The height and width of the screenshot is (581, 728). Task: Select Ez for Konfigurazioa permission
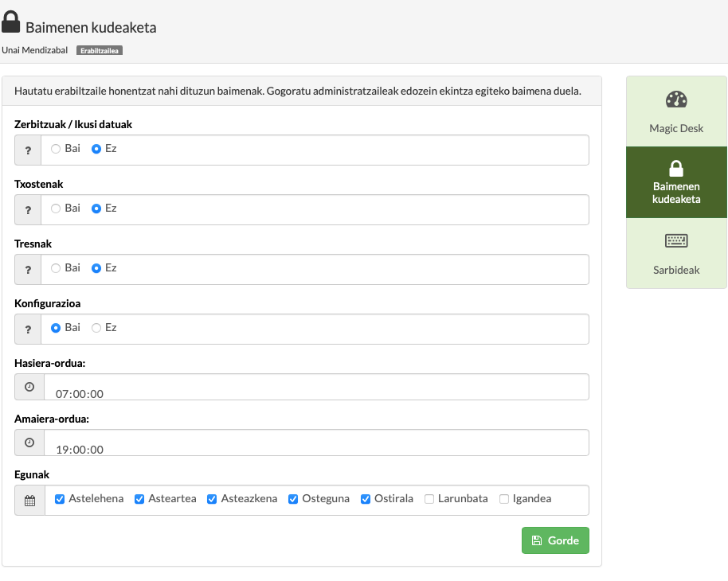(96, 328)
